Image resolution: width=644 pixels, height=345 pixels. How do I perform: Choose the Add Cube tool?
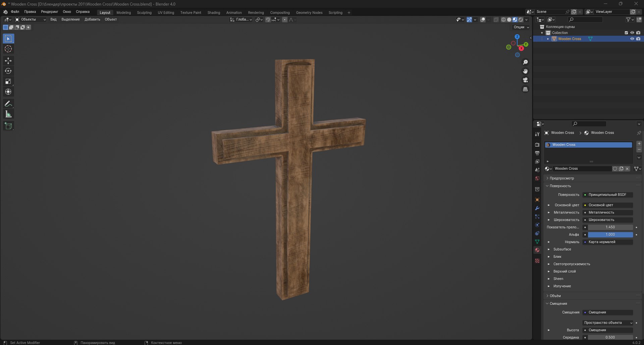coord(8,126)
